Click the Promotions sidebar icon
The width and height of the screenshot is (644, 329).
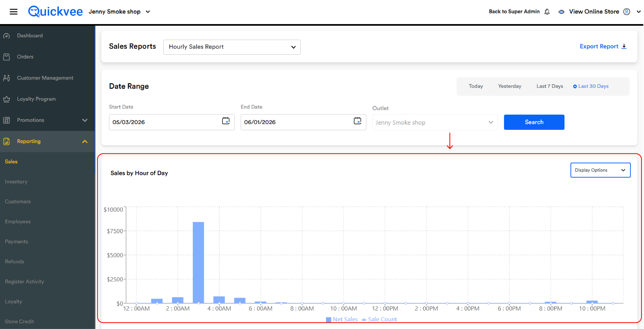[x=7, y=120]
